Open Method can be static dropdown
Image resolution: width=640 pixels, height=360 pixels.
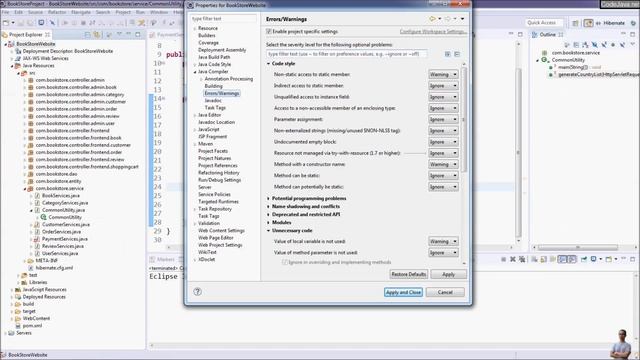(443, 176)
